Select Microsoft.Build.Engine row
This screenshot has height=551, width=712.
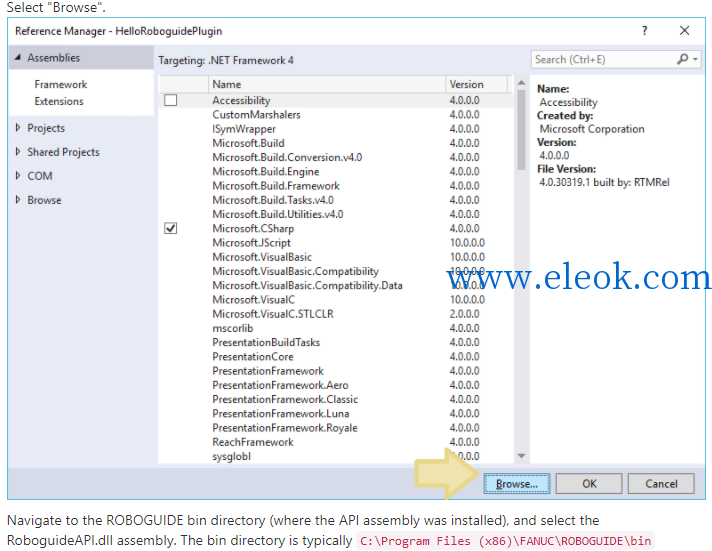point(336,172)
